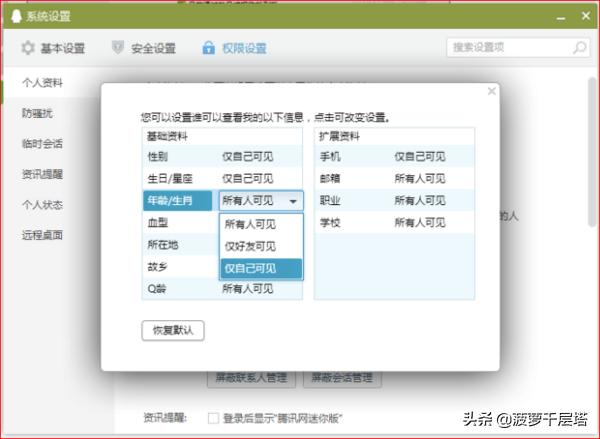
Task: Click the settings window vertical scrollbar
Action: (x=592, y=152)
